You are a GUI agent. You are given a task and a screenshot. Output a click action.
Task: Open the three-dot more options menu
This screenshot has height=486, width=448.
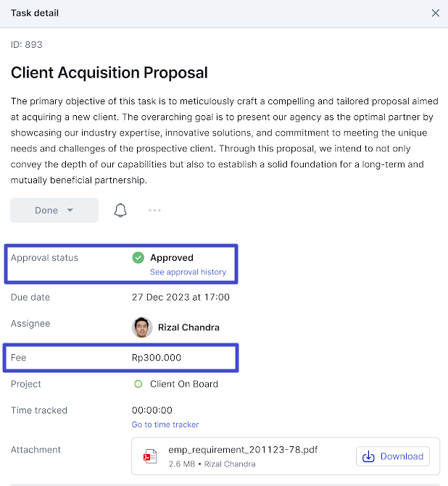154,210
